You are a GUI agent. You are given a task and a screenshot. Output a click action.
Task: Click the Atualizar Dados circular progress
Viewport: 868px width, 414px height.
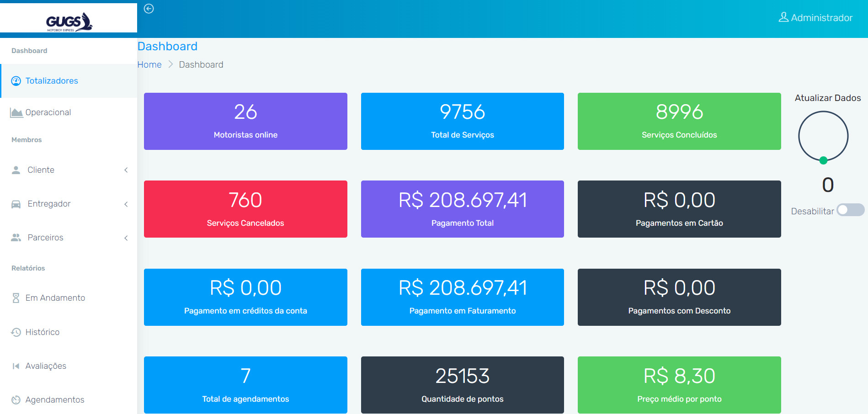(x=823, y=136)
